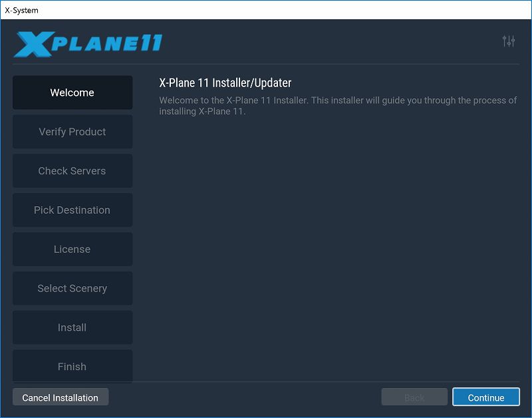This screenshot has width=532, height=418.
Task: Click the divider line under the header
Action: 266,64
